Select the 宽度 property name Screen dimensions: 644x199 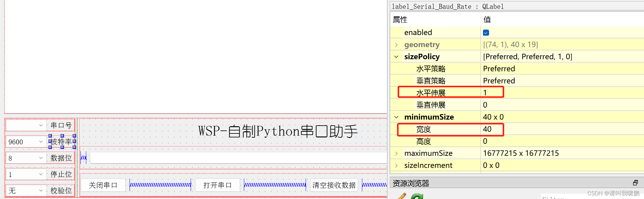point(423,129)
